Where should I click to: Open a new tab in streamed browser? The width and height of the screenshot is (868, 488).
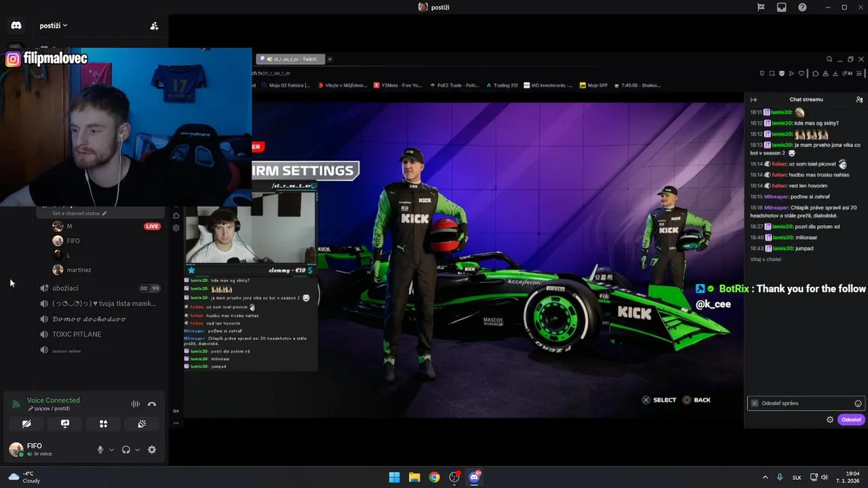click(330, 59)
